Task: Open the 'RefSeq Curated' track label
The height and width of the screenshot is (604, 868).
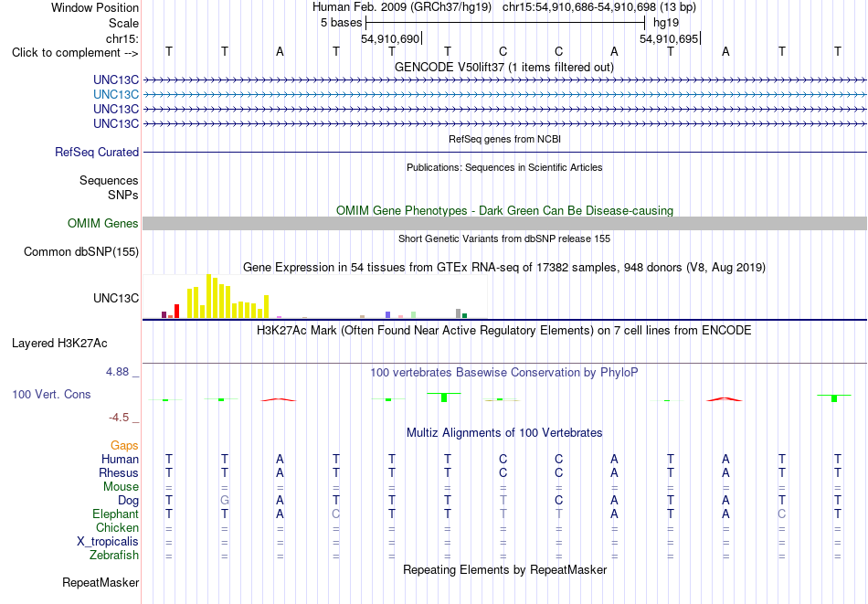Action: click(97, 153)
